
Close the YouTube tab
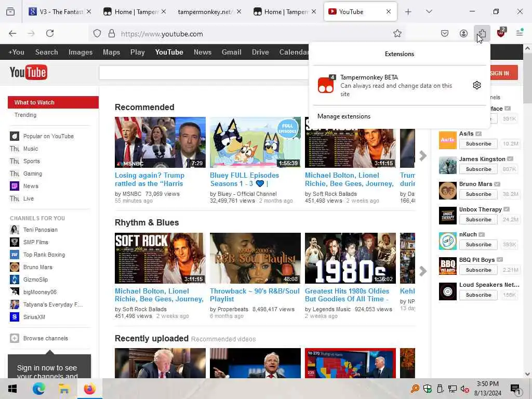click(389, 12)
